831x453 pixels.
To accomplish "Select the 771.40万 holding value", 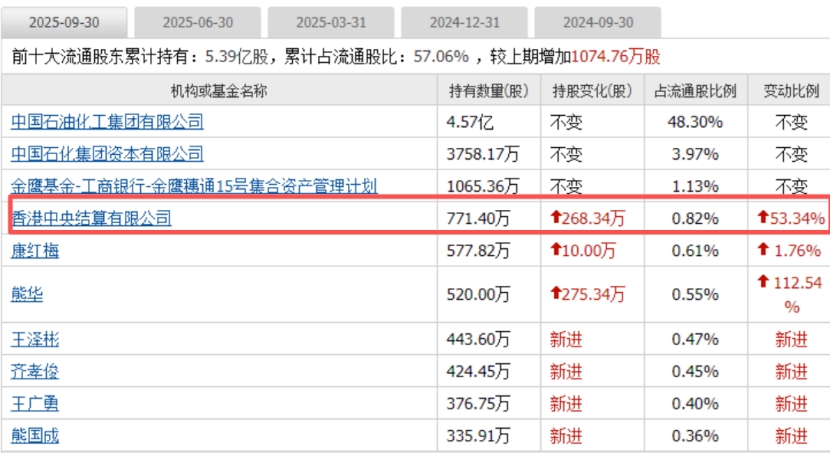I will point(478,218).
